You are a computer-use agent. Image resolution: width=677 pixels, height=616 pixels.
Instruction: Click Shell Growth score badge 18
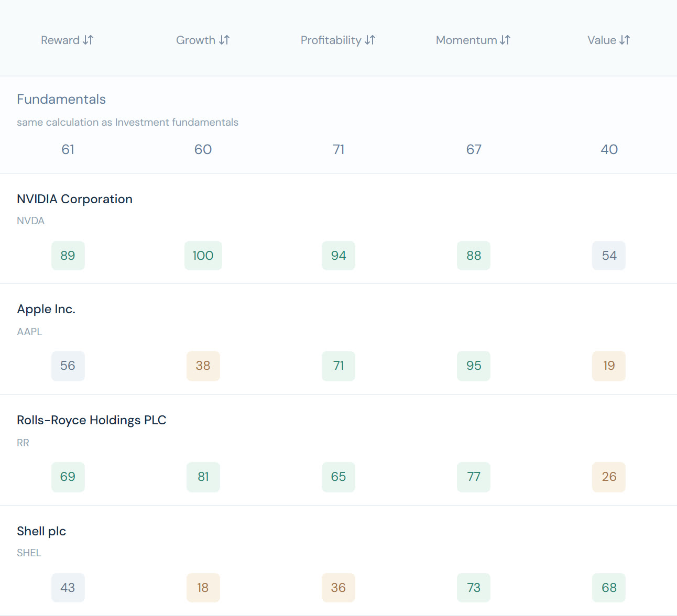click(x=203, y=588)
